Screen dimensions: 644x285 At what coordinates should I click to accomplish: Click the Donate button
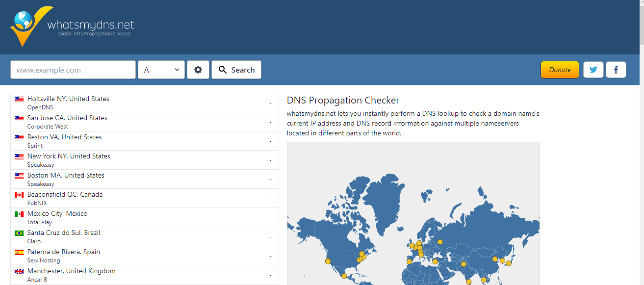coord(560,70)
